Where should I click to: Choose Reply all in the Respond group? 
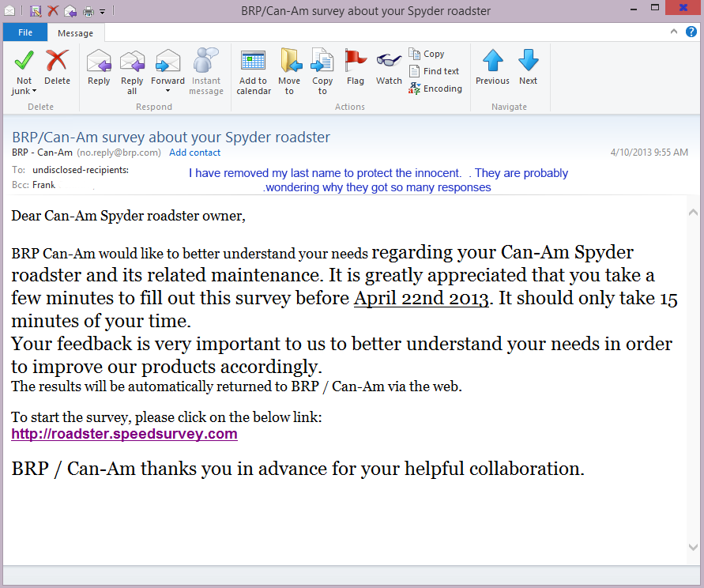(132, 72)
